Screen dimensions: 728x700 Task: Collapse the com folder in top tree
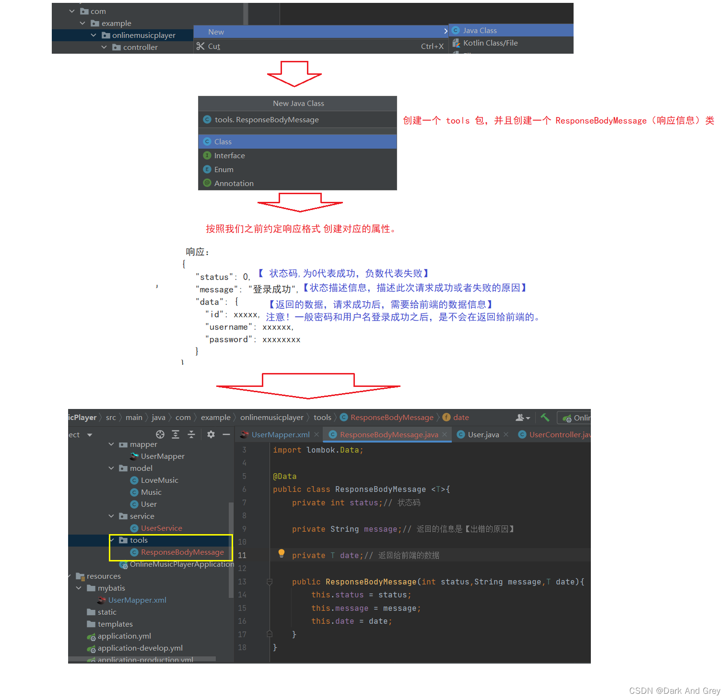click(x=72, y=11)
